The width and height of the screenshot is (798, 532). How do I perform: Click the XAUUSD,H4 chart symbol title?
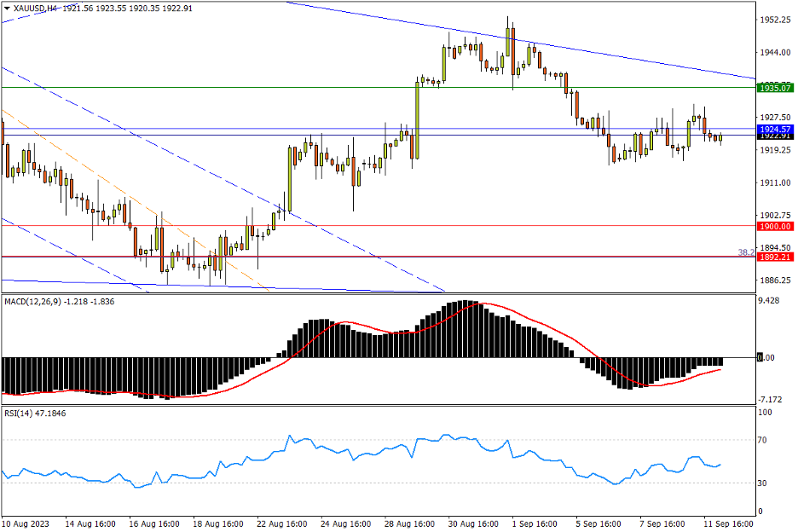(x=36, y=8)
